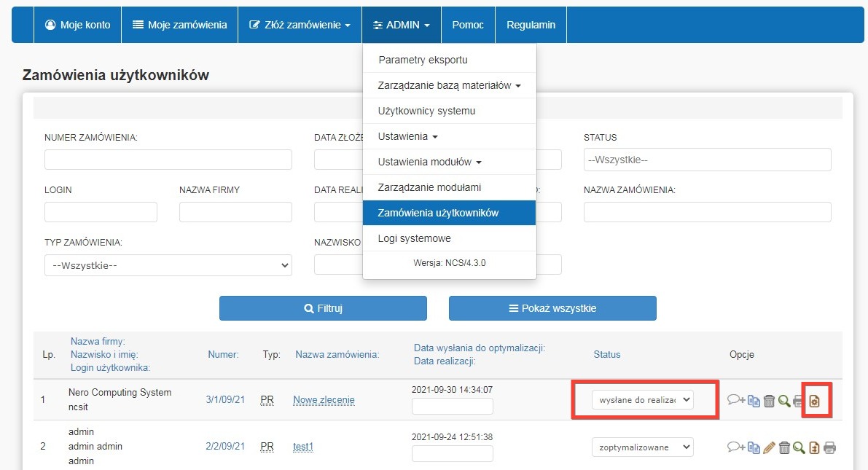Add a comment to the test1 order
The height and width of the screenshot is (470, 868).
point(735,447)
